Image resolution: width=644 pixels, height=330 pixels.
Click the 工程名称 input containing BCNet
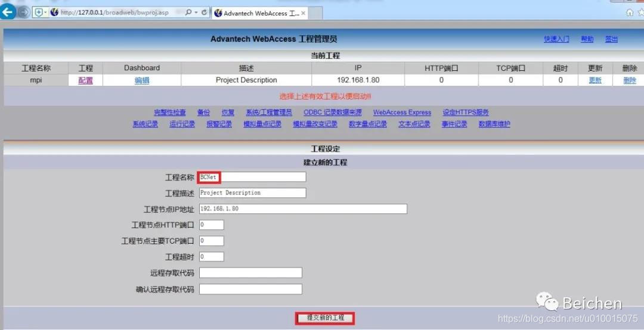click(x=253, y=177)
